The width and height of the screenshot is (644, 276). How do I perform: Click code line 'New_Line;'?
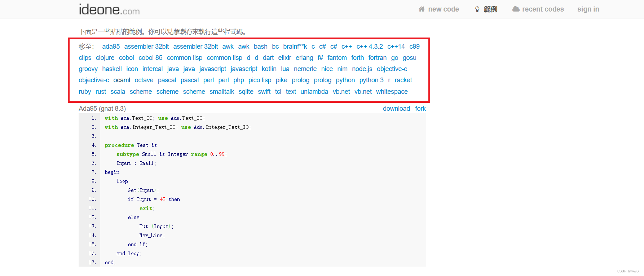coord(152,235)
